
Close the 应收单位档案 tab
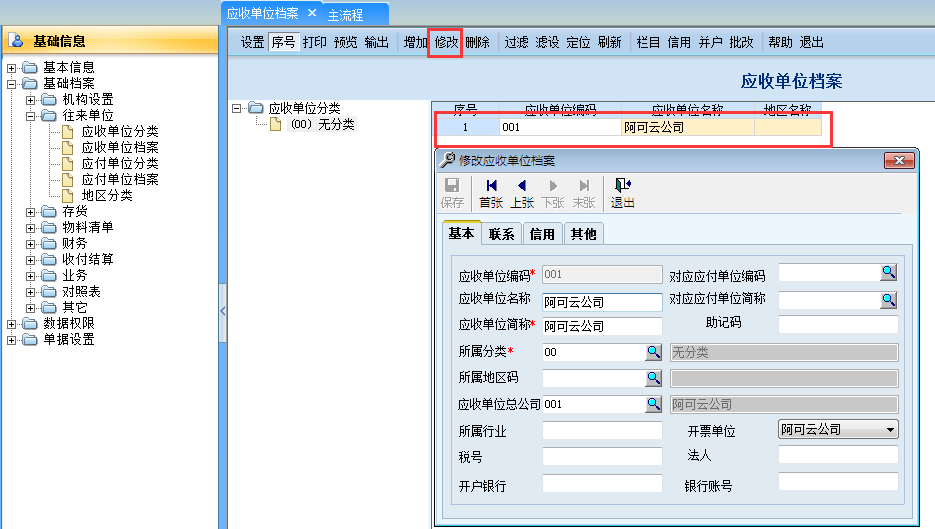coord(311,13)
